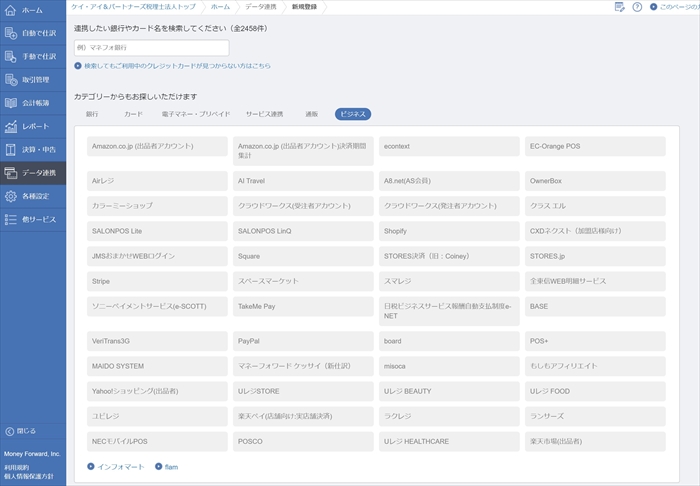Choose A8.net(AS会員) service
The height and width of the screenshot is (486, 700).
tap(449, 181)
